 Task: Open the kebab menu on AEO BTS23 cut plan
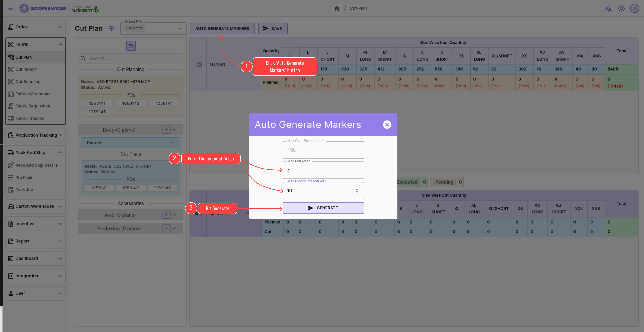pyautogui.click(x=172, y=169)
